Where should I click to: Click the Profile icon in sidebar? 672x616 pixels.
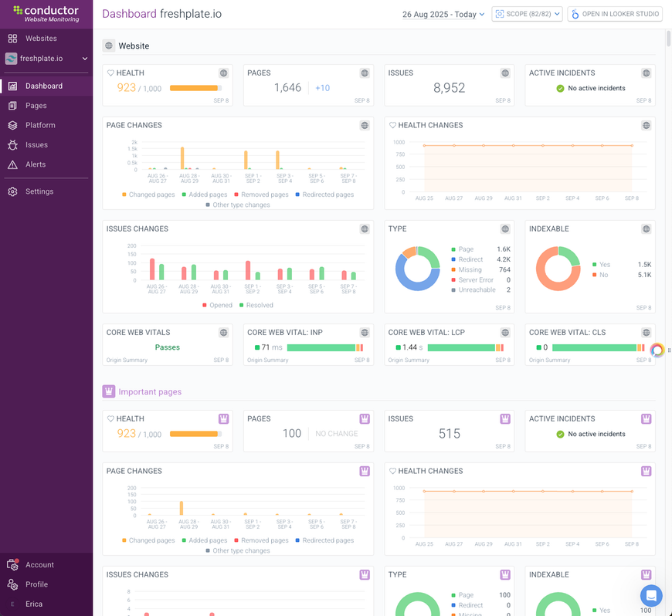[12, 584]
